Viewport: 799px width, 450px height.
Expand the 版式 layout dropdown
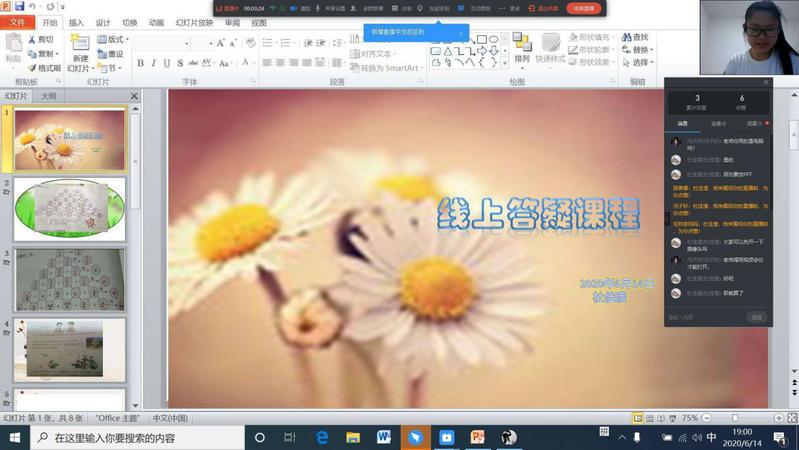coord(114,40)
